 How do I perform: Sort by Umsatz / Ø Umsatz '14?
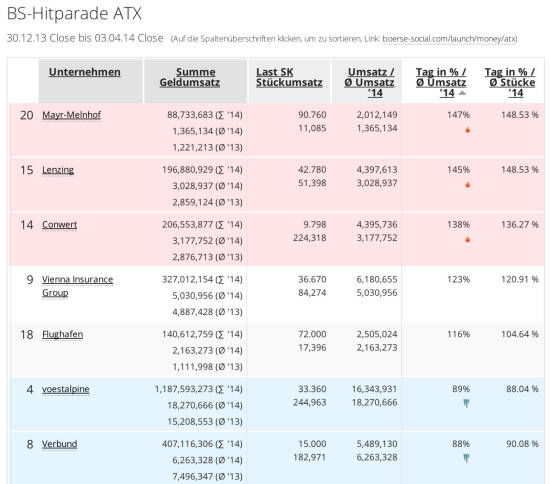pos(369,82)
